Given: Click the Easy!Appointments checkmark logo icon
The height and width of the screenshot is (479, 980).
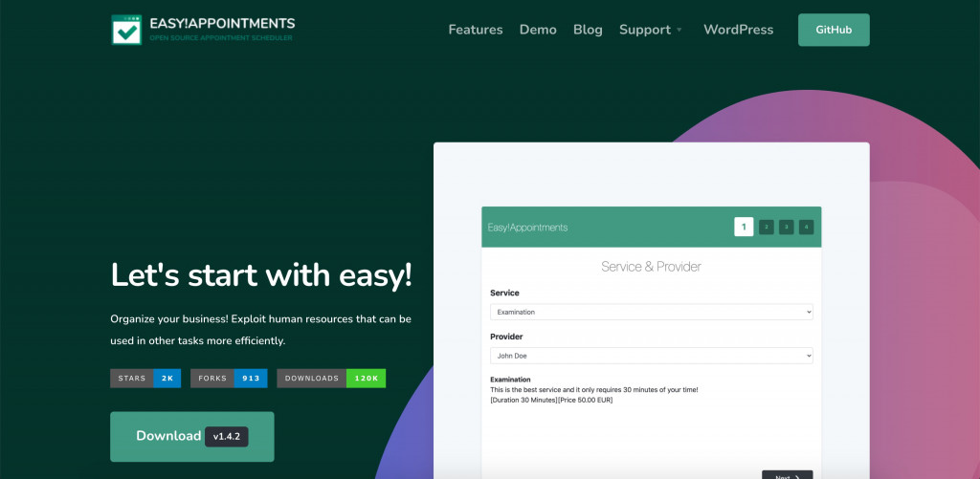Looking at the screenshot, I should [x=126, y=30].
